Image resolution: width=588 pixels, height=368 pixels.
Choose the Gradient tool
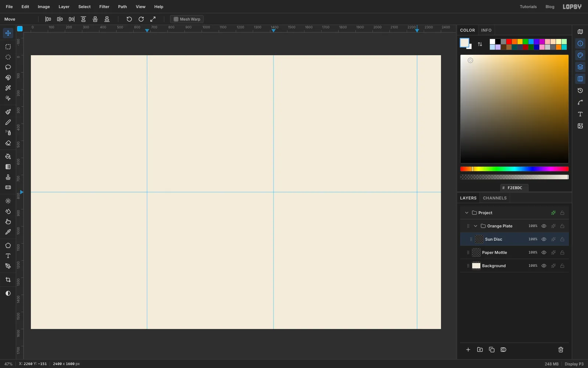coord(8,167)
